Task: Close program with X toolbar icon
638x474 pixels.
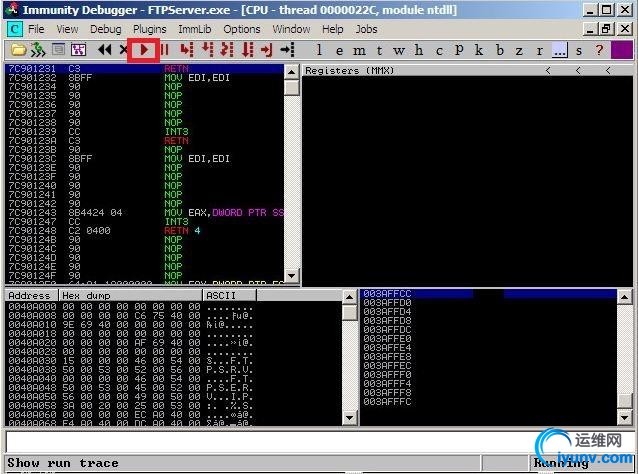Action: 123,50
